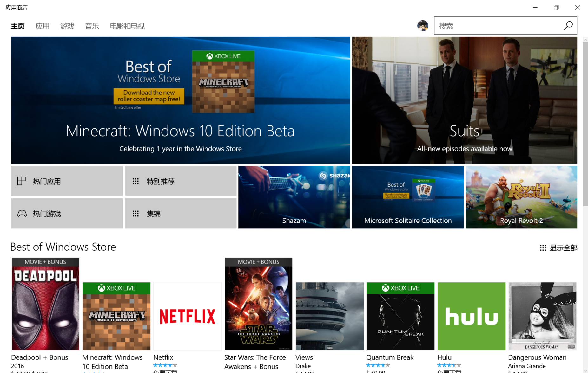The width and height of the screenshot is (588, 373).
Task: Click the 显示全部 link
Action: [x=558, y=248]
